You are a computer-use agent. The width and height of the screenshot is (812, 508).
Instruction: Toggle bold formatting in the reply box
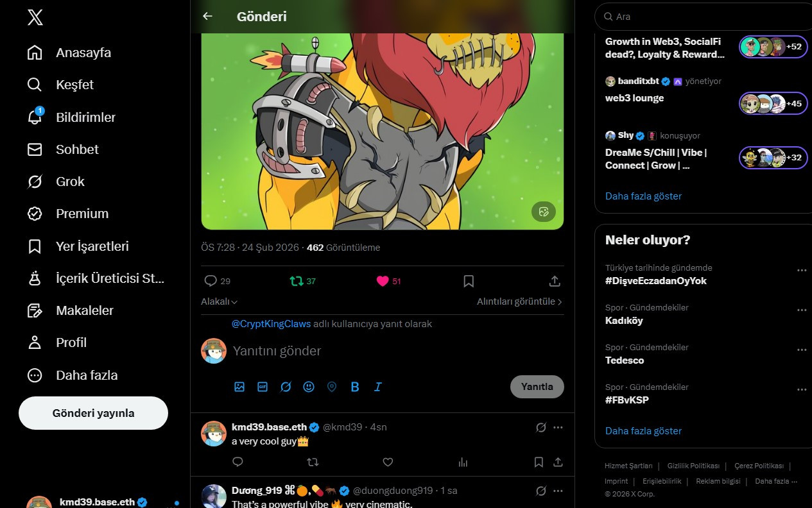[355, 387]
